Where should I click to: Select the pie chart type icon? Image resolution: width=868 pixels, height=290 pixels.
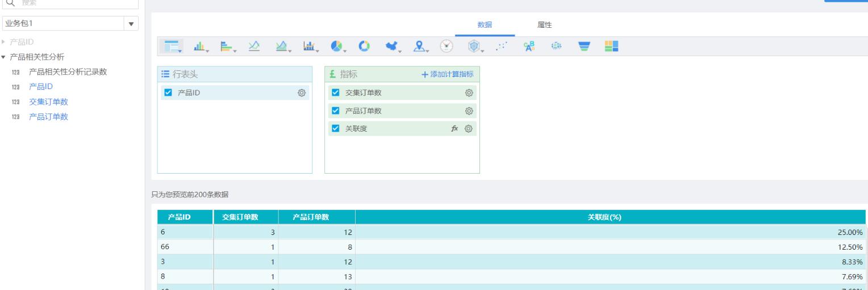(x=336, y=46)
